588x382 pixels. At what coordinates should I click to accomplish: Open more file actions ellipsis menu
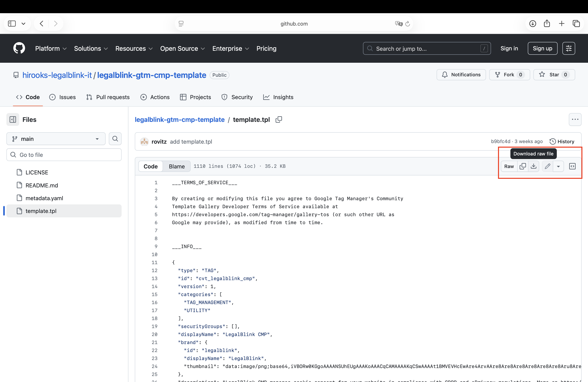tap(575, 119)
